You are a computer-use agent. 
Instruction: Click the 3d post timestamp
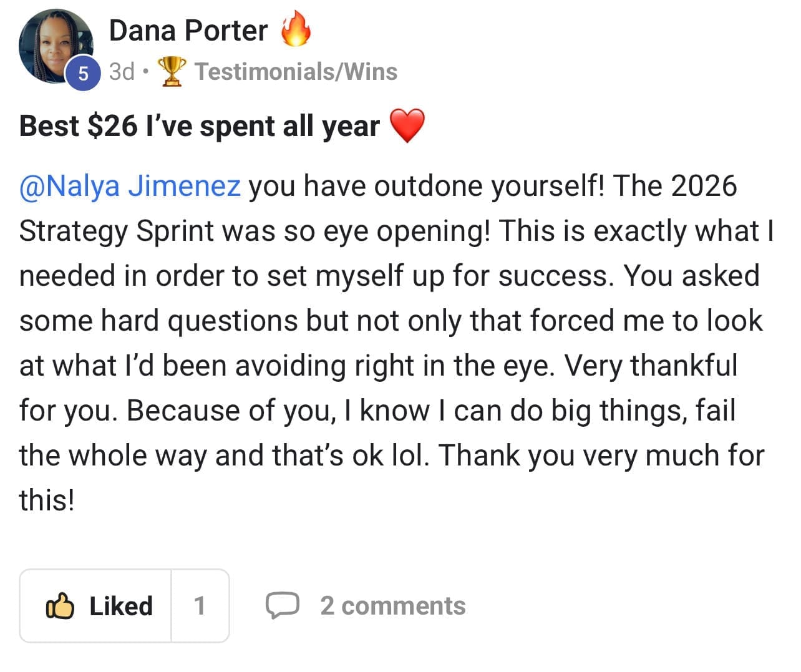click(122, 71)
